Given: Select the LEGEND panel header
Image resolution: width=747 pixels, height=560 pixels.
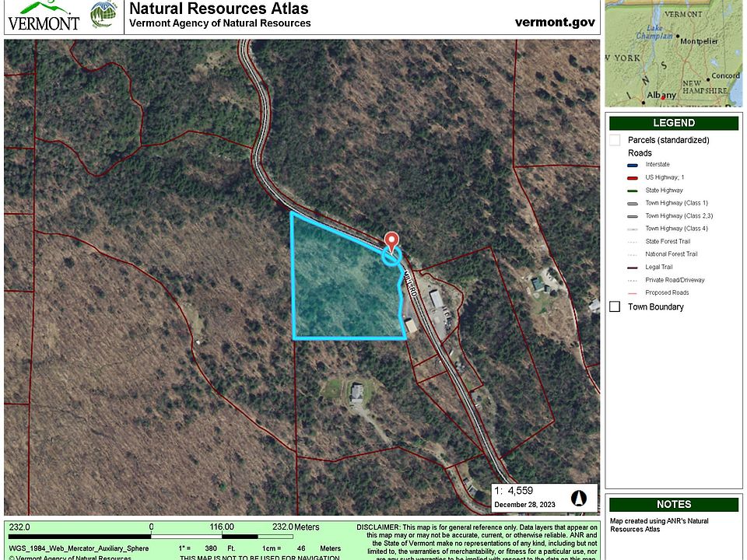Looking at the screenshot, I should 674,123.
